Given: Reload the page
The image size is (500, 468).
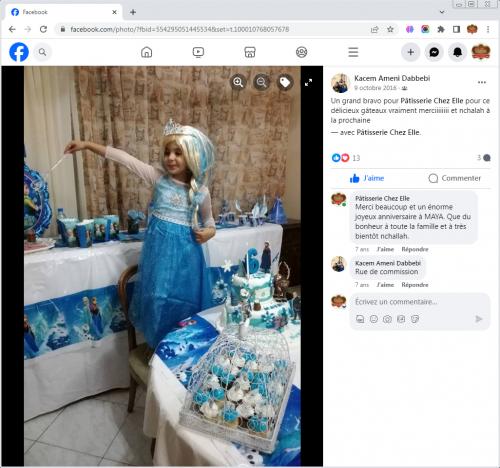Looking at the screenshot, I should click(43, 29).
